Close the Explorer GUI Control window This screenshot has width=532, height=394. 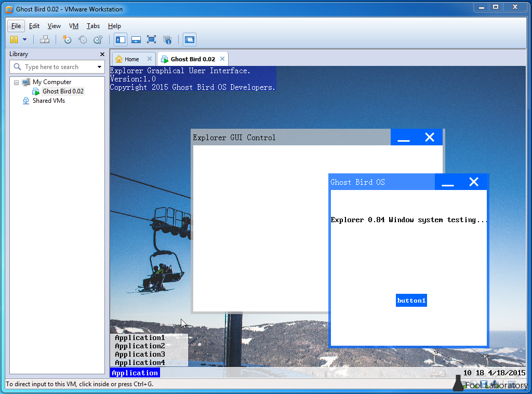(x=430, y=138)
